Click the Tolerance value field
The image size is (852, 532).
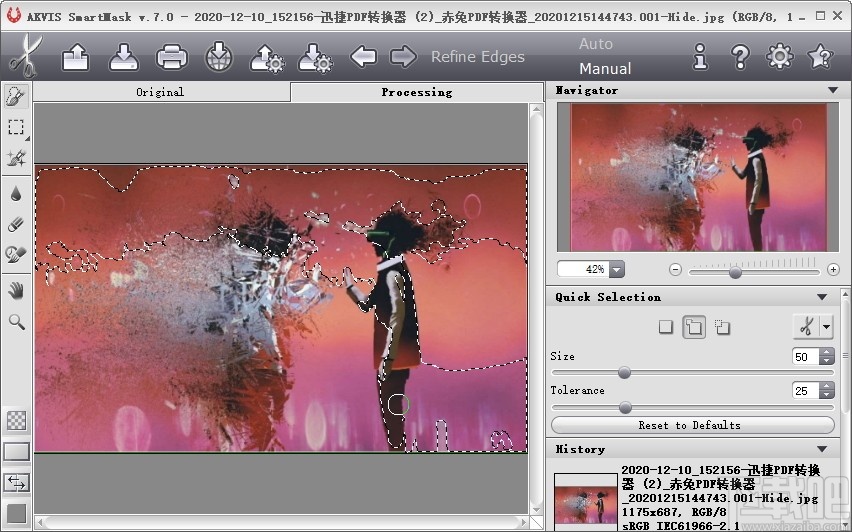[x=806, y=391]
